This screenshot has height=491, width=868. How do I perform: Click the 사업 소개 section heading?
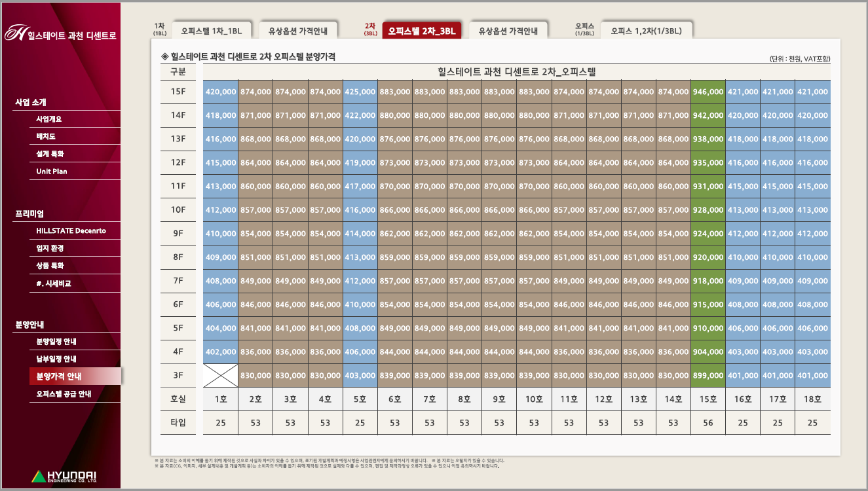pyautogui.click(x=31, y=102)
